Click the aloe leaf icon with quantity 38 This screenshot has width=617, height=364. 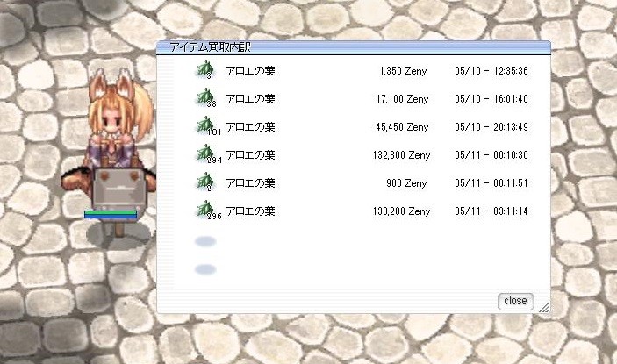coord(205,98)
